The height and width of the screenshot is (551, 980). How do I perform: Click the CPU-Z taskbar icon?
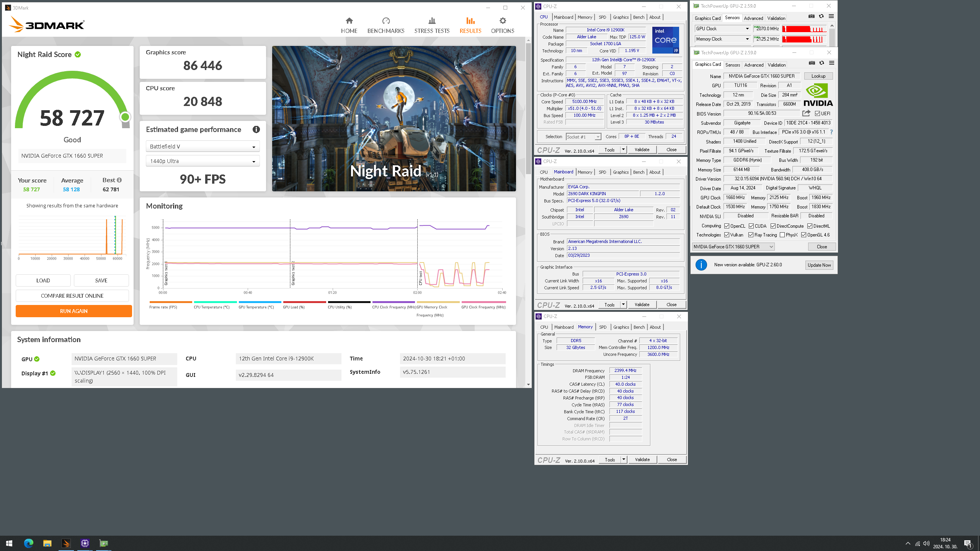85,543
